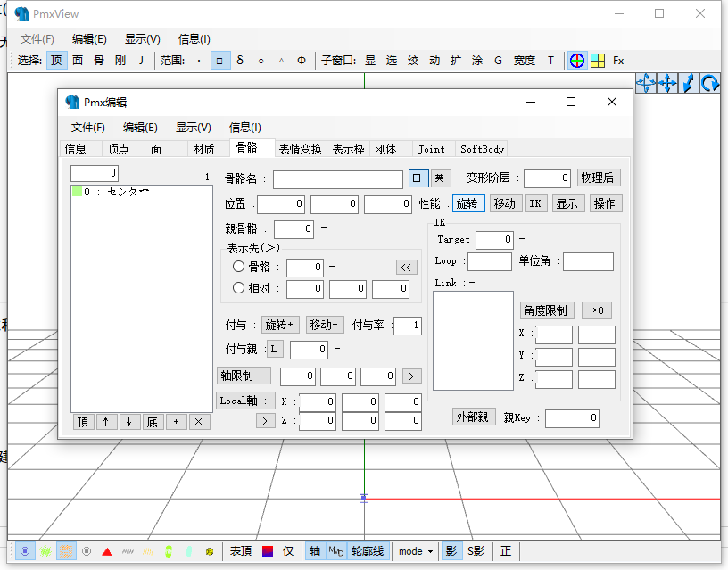Click the yellow four-square grid icon

click(x=598, y=61)
